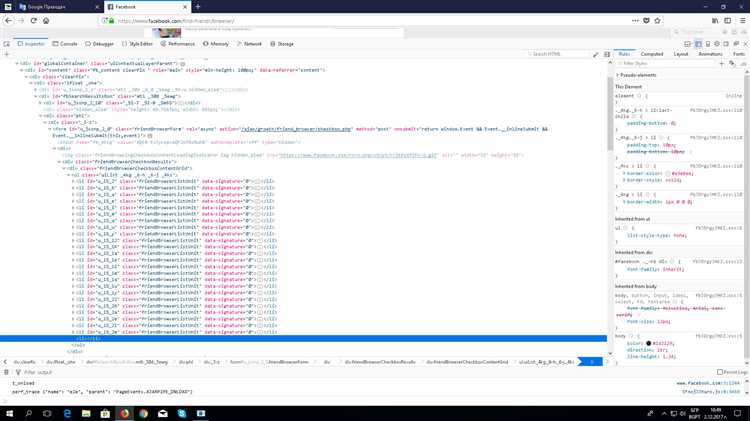This screenshot has width=750, height=421.
Task: Click the border-color swatch in rules
Action: click(669, 173)
